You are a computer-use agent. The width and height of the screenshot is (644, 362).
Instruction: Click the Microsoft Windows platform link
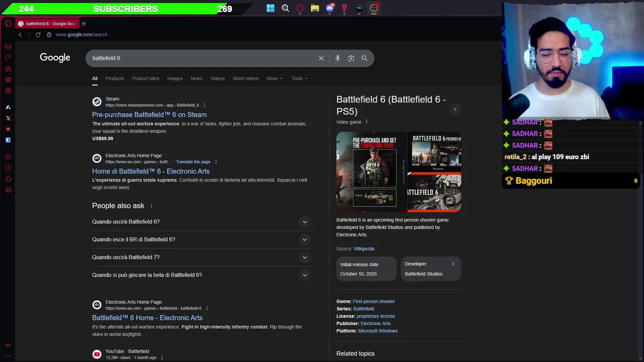click(x=378, y=331)
